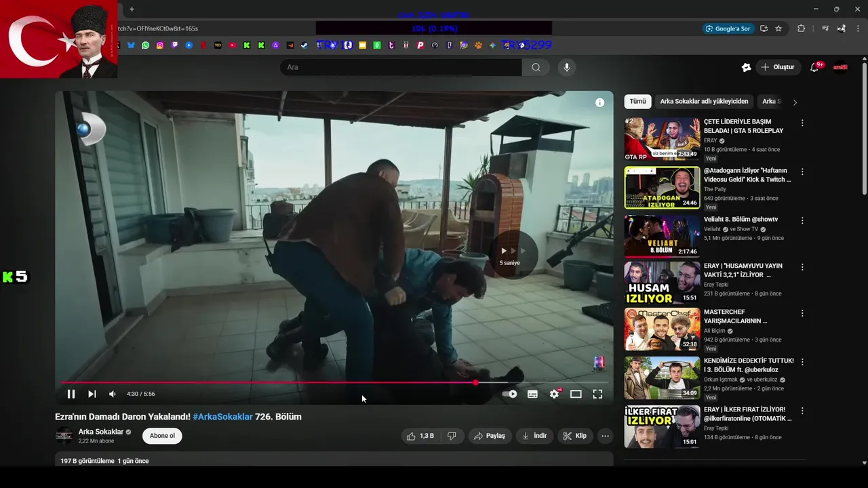Create a clip with Klip button
Image resolution: width=868 pixels, height=488 pixels.
[x=574, y=436]
